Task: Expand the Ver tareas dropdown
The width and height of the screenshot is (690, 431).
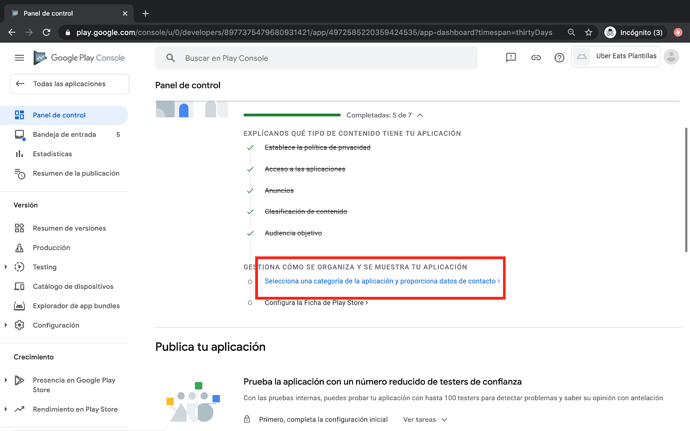Action: [x=425, y=420]
